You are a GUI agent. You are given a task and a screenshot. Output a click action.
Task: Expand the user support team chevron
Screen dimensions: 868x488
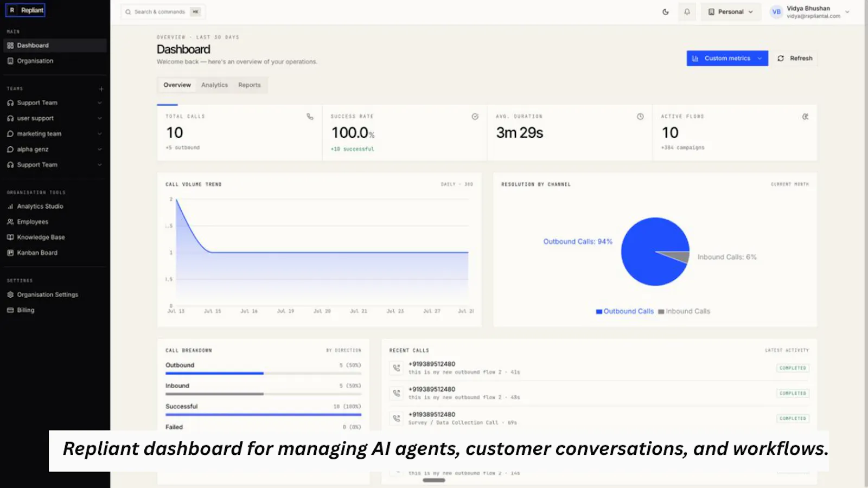coord(100,118)
